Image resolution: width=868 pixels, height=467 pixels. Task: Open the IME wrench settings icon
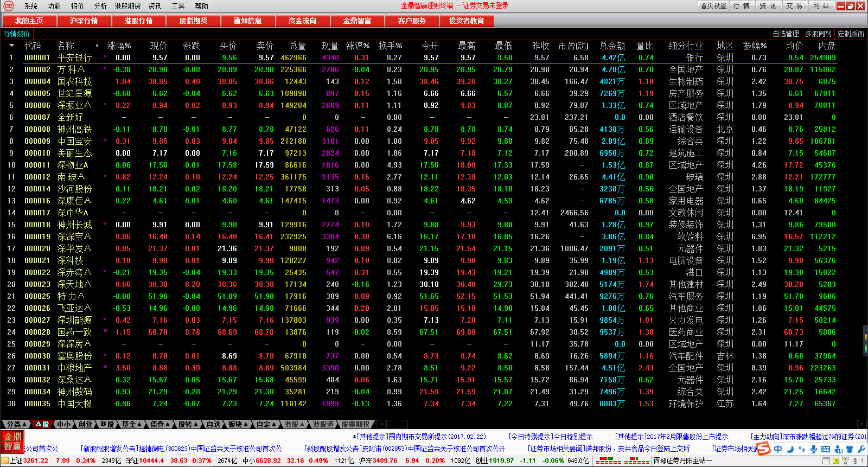coord(861,449)
